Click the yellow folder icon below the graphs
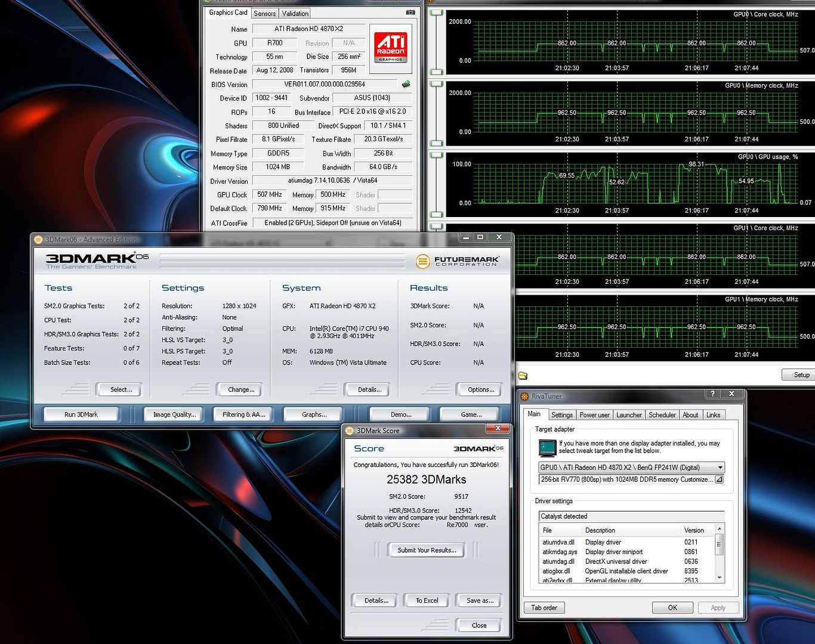This screenshot has width=815, height=644. [523, 376]
